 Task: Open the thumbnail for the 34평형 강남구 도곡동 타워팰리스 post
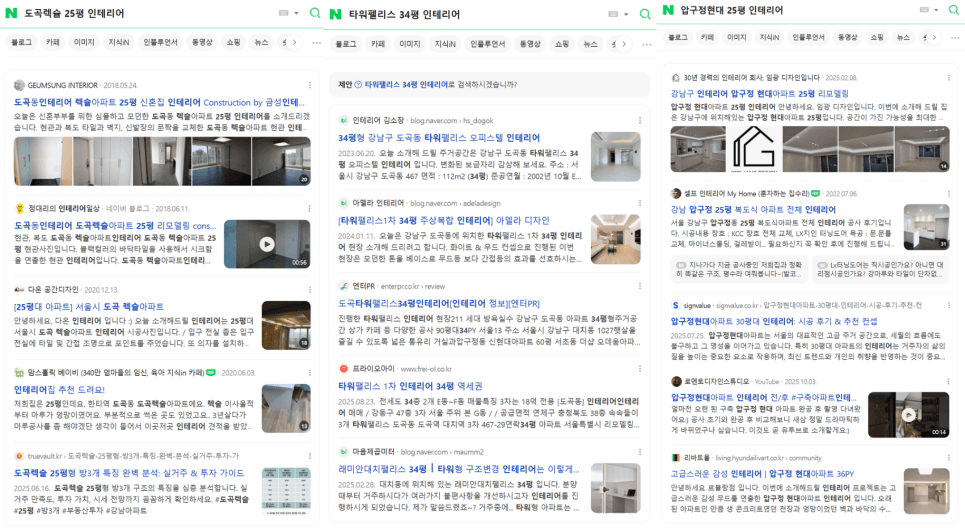coord(615,156)
